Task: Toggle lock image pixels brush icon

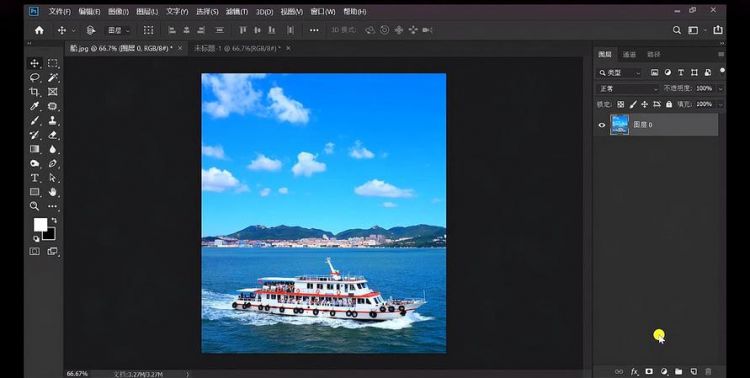Action: point(633,104)
